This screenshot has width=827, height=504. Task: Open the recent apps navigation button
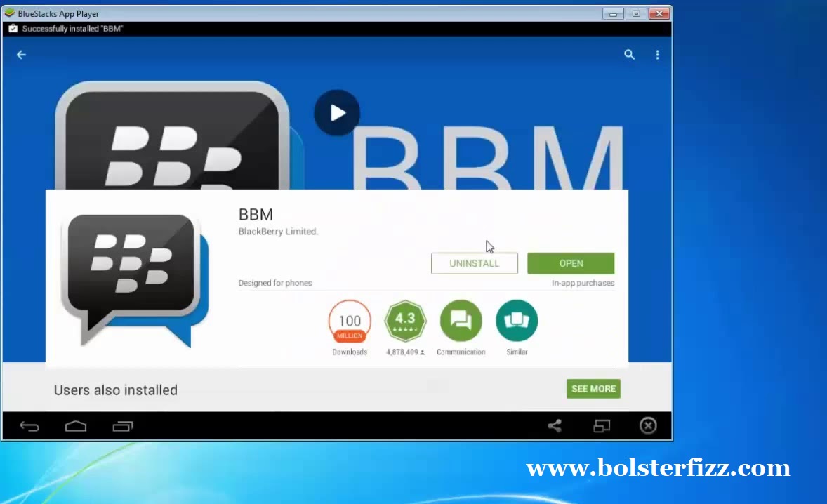(x=123, y=426)
